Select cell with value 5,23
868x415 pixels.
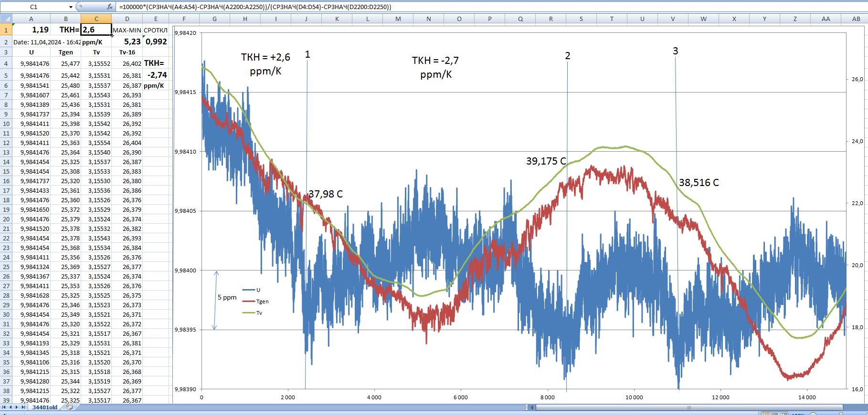[127, 41]
